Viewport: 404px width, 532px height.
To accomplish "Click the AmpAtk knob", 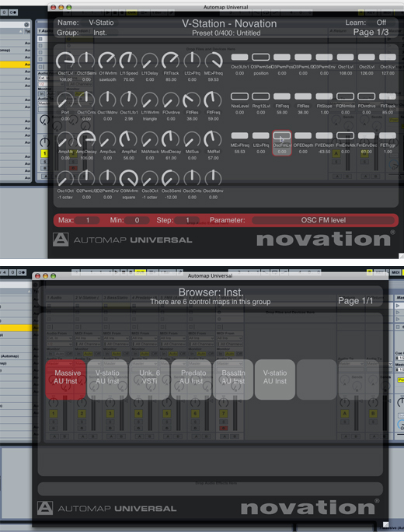I will point(65,139).
